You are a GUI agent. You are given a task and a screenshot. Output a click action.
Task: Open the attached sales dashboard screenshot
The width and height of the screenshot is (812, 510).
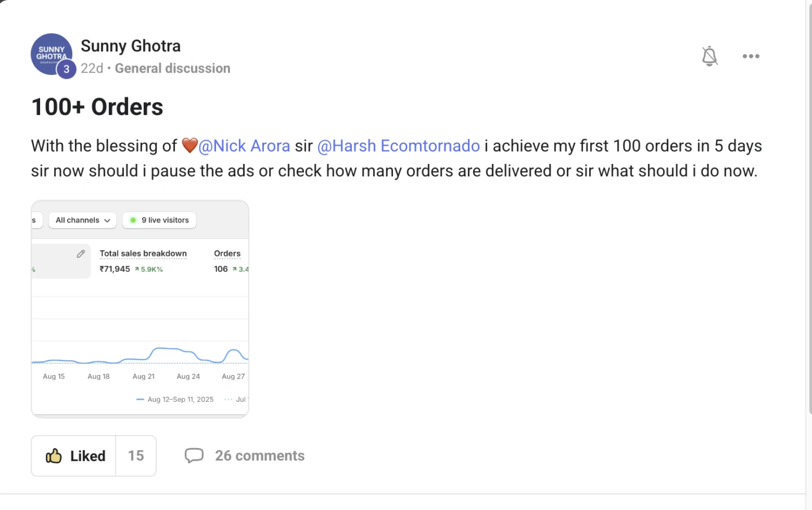pos(140,316)
